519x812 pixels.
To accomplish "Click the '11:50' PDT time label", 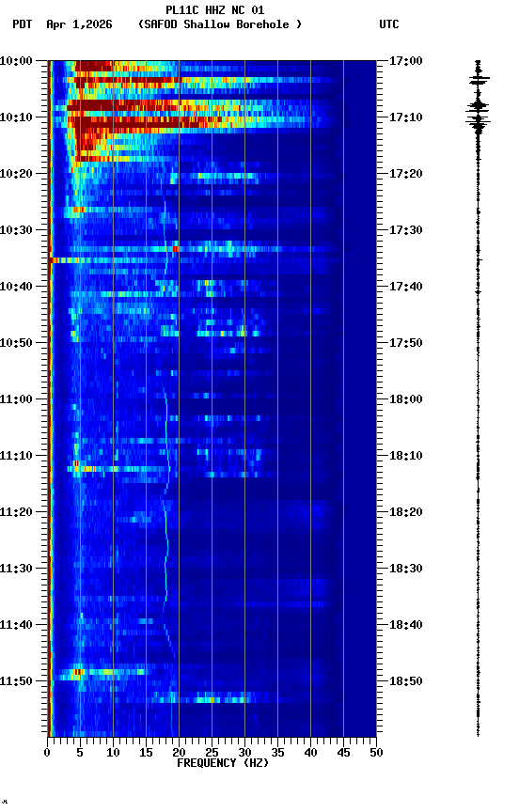I will coord(16,681).
